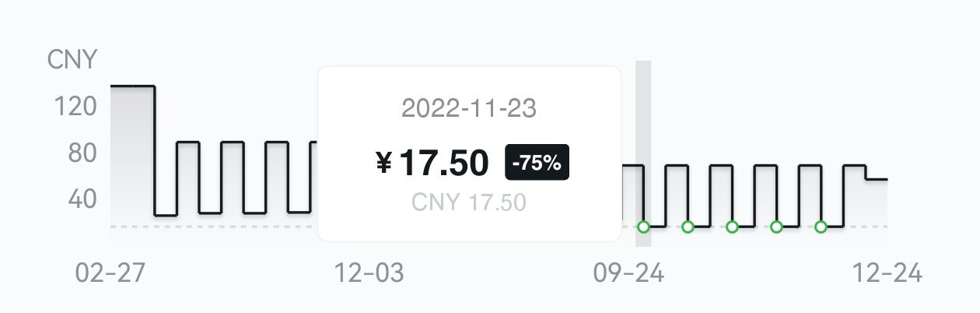Click the gray highlighted vertical date bar
Image resolution: width=980 pixels, height=313 pixels.
(x=643, y=117)
